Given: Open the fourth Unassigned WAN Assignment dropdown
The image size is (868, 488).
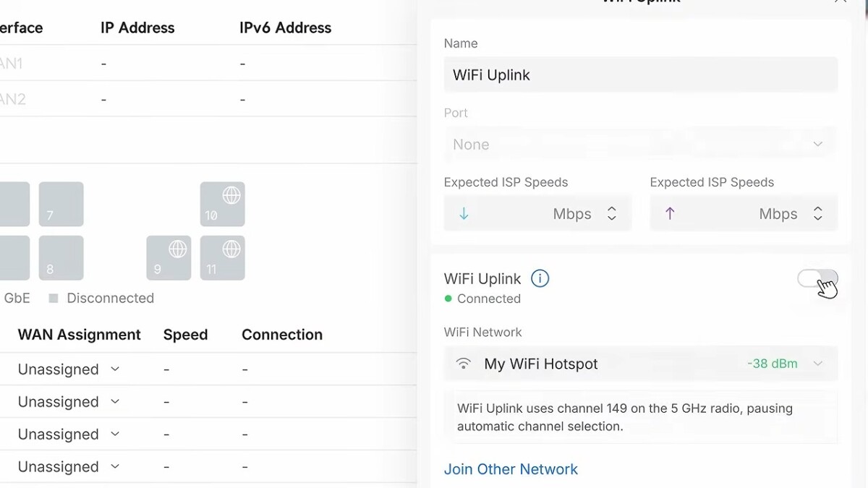Looking at the screenshot, I should (x=69, y=467).
